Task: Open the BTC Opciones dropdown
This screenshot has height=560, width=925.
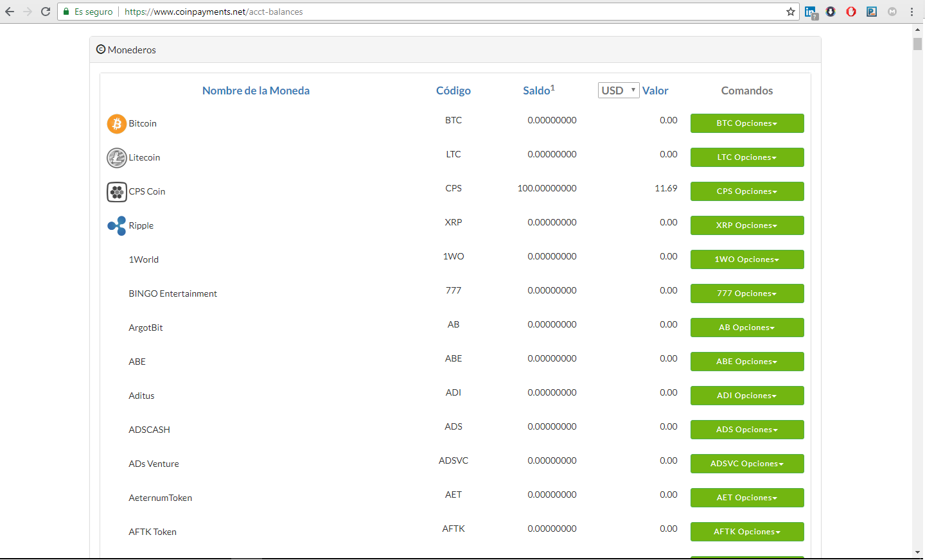Action: click(x=747, y=123)
